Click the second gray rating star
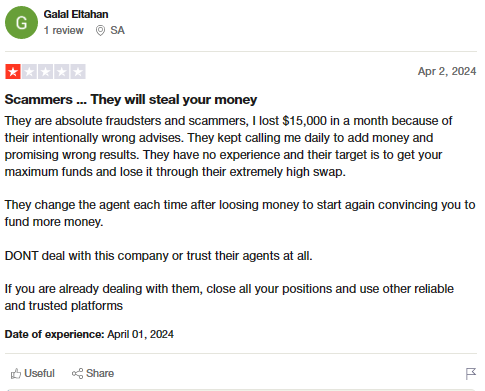 29,72
